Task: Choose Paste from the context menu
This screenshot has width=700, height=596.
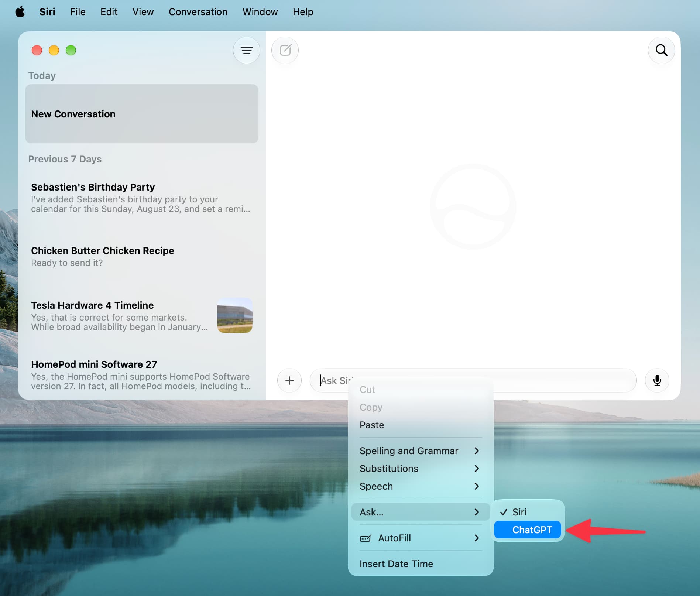Action: click(421, 425)
